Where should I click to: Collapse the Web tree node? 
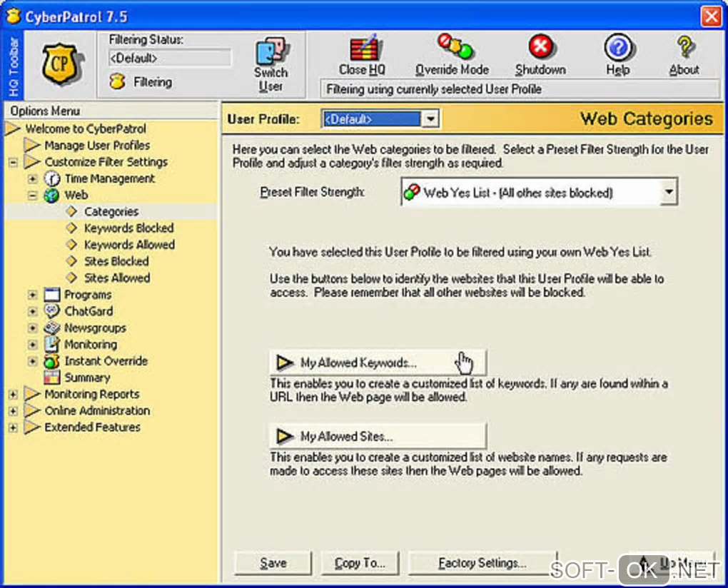click(32, 196)
